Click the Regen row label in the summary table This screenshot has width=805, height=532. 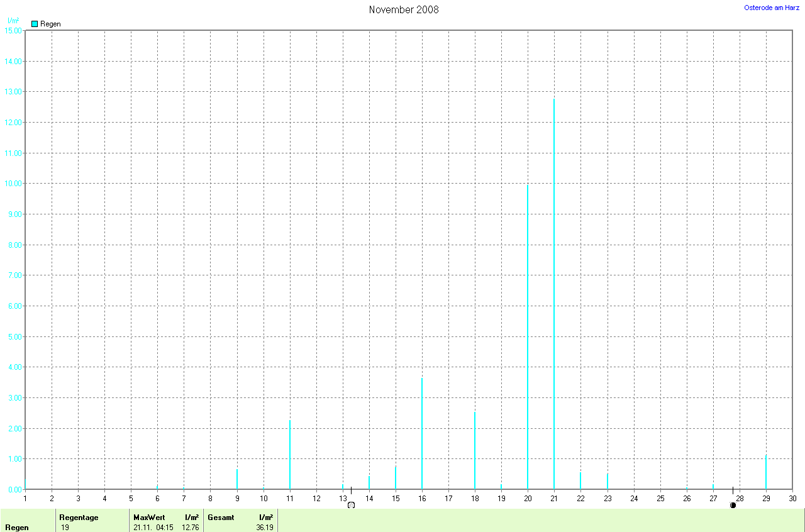point(17,527)
